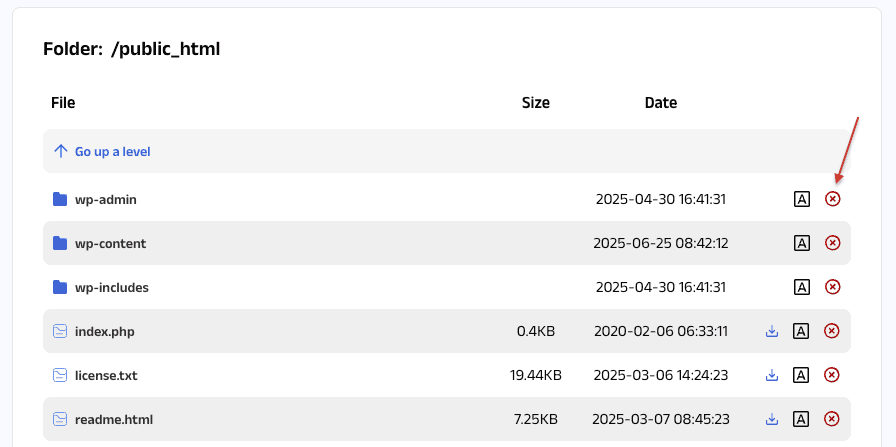Rename the license.txt file
This screenshot has height=447, width=896.
801,375
